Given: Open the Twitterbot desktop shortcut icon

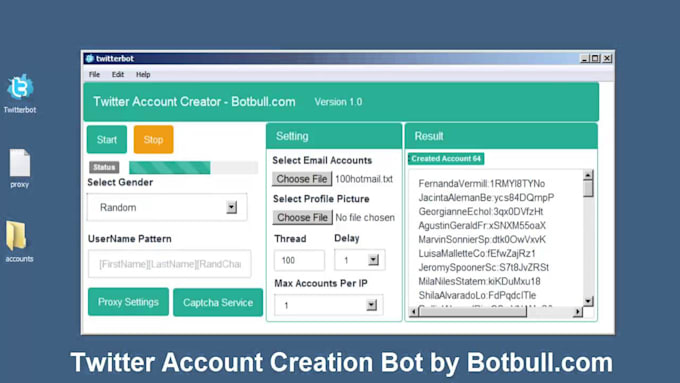Looking at the screenshot, I should click(x=20, y=87).
